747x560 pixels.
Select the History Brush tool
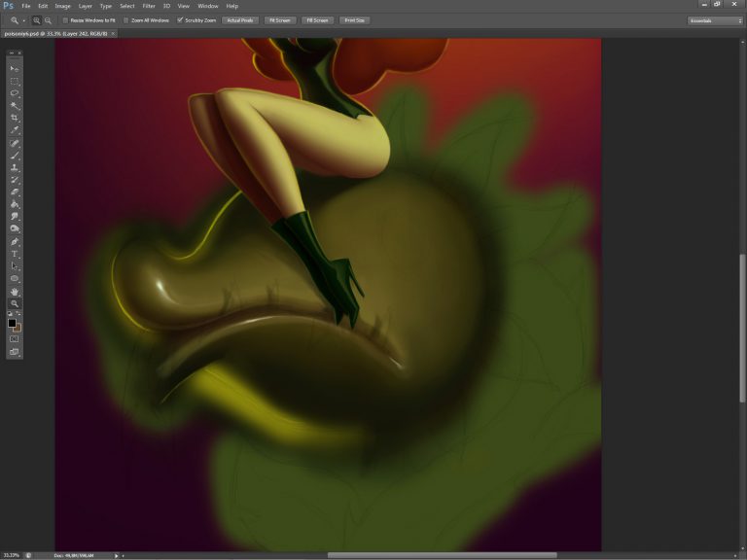pyautogui.click(x=15, y=181)
